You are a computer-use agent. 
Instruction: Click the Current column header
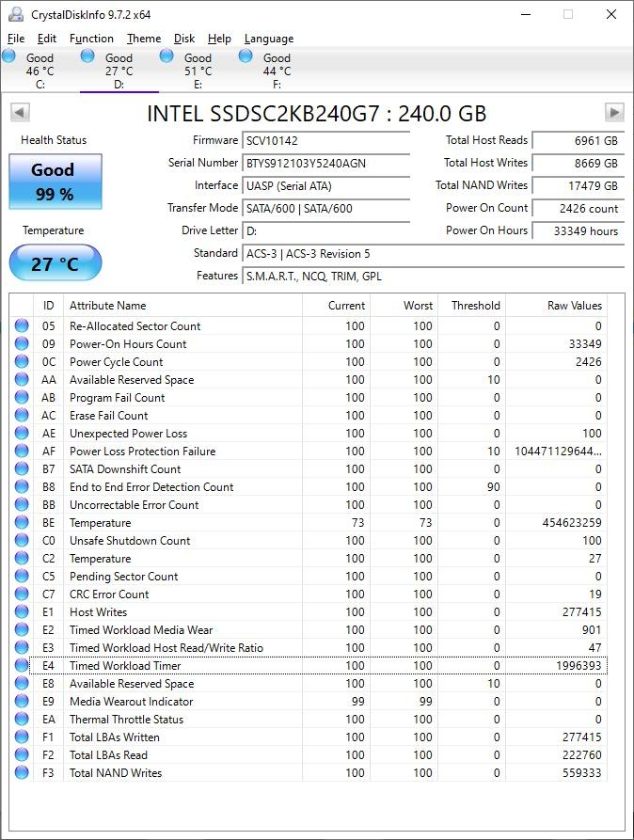(x=336, y=306)
